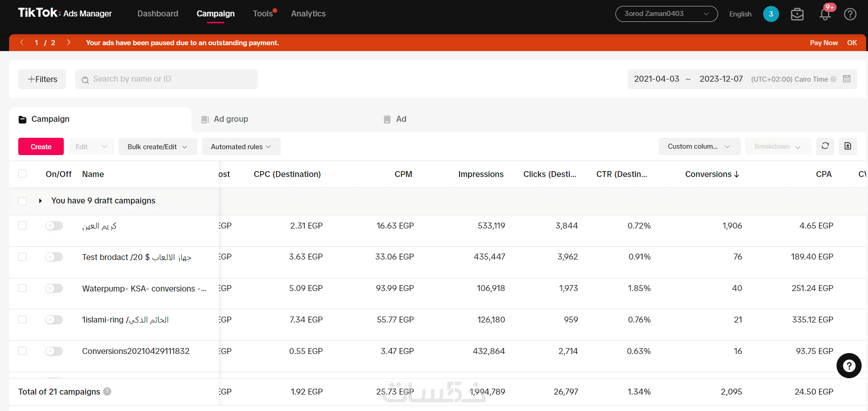Check the select-all campaigns checkbox
The image size is (868, 411).
tap(22, 174)
